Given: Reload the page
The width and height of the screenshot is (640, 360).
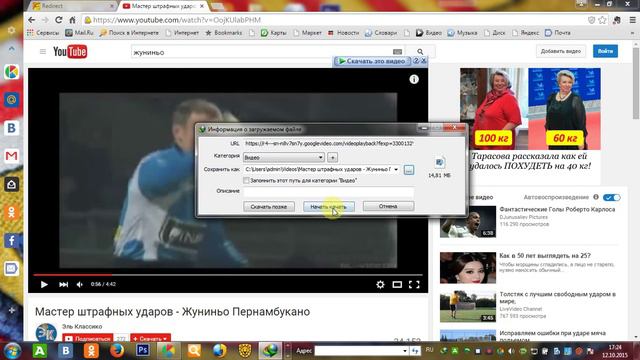Looking at the screenshot, I should (x=58, y=20).
